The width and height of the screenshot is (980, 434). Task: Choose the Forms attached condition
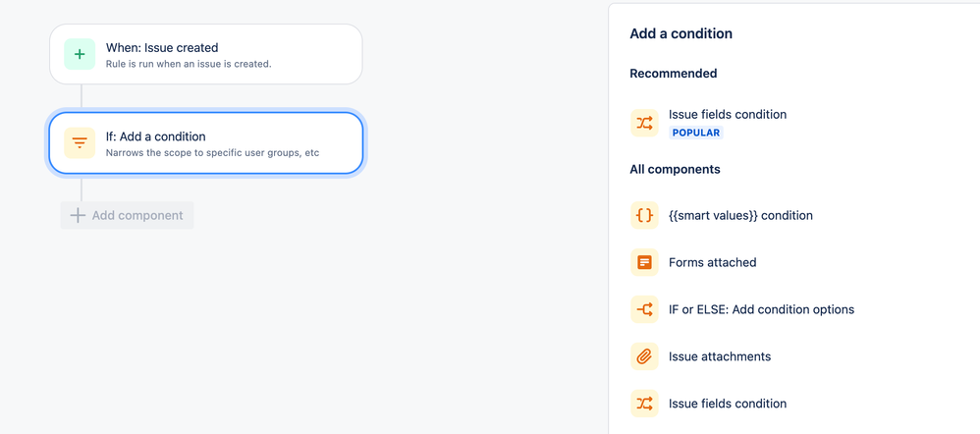[x=712, y=262]
